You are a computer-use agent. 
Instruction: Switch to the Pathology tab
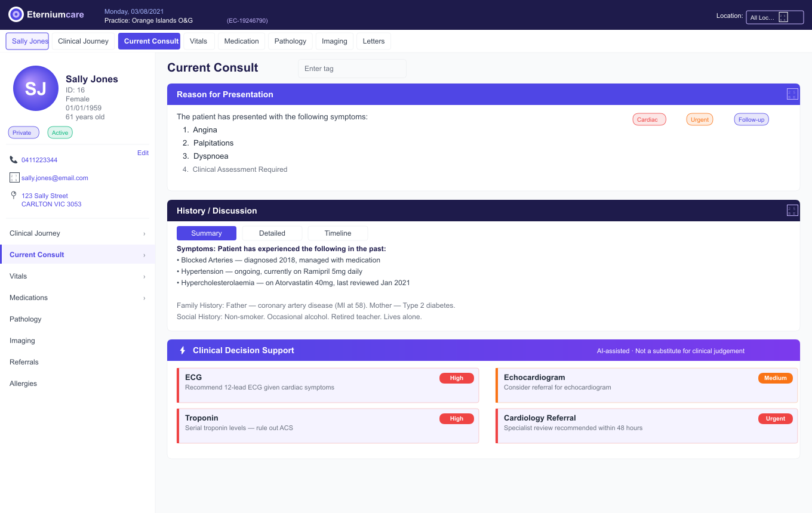[x=290, y=41]
